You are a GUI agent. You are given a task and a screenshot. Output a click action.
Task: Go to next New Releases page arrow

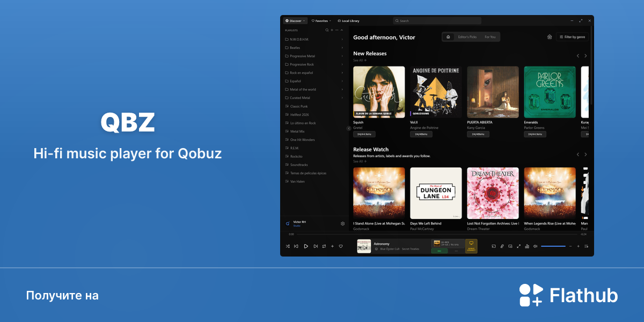[586, 56]
